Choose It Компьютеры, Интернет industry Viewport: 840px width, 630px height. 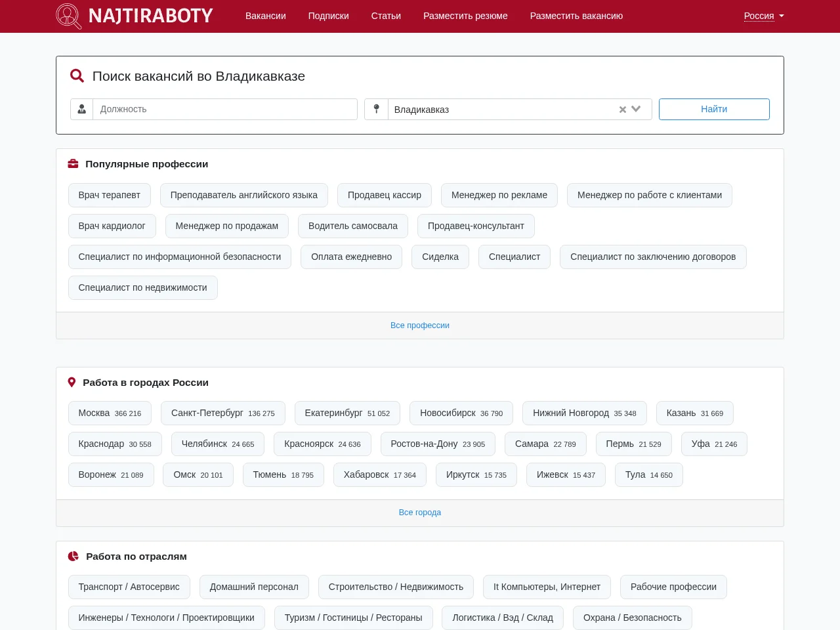pos(547,587)
